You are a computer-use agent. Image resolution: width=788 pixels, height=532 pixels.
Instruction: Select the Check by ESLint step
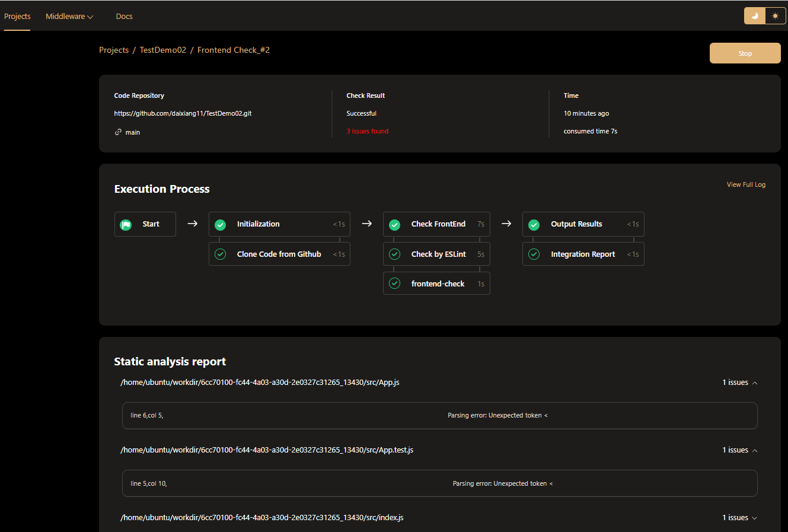point(436,254)
